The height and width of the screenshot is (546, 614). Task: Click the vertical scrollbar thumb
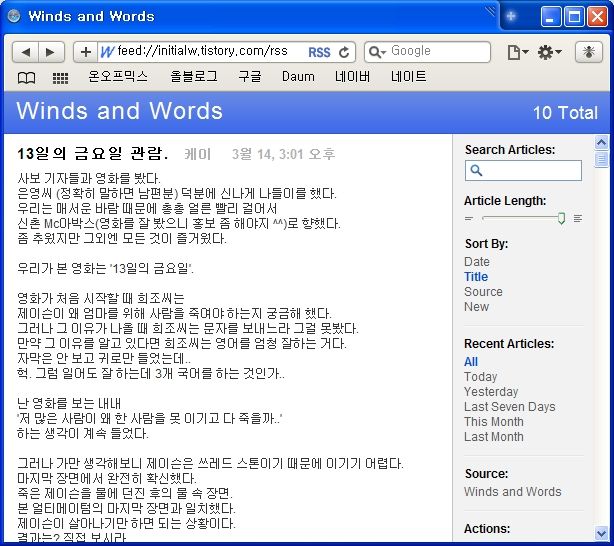point(601,159)
